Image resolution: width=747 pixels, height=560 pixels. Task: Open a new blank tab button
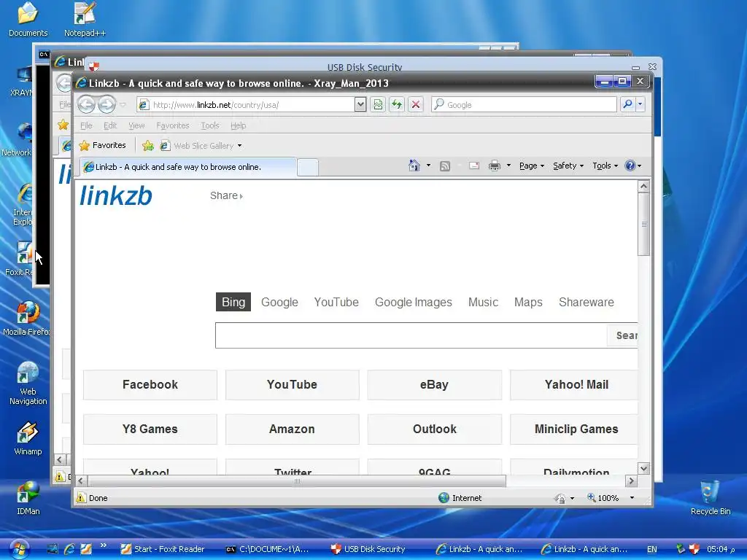point(308,168)
